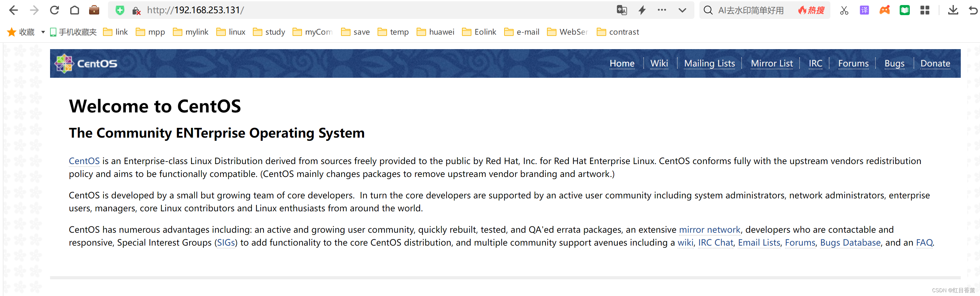This screenshot has height=296, width=980.
Task: Click the 收藏 favorites star
Action: point(11,32)
